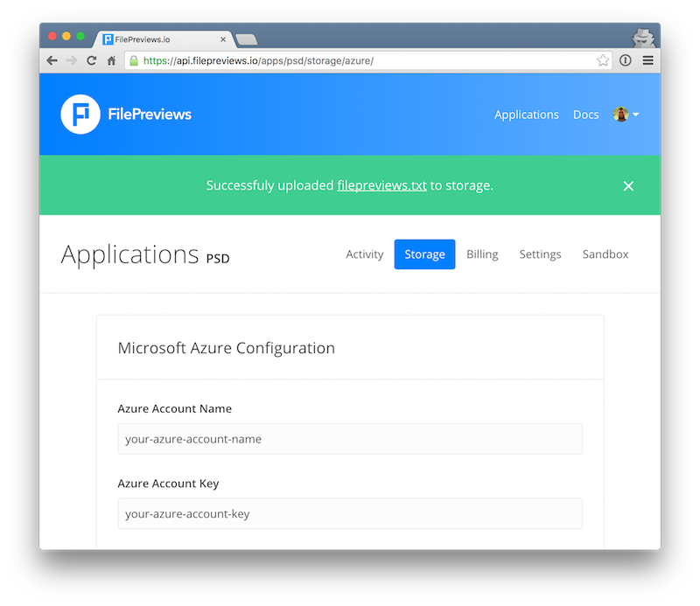The width and height of the screenshot is (700, 606).
Task: Reload the page with the refresh icon
Action: (92, 60)
